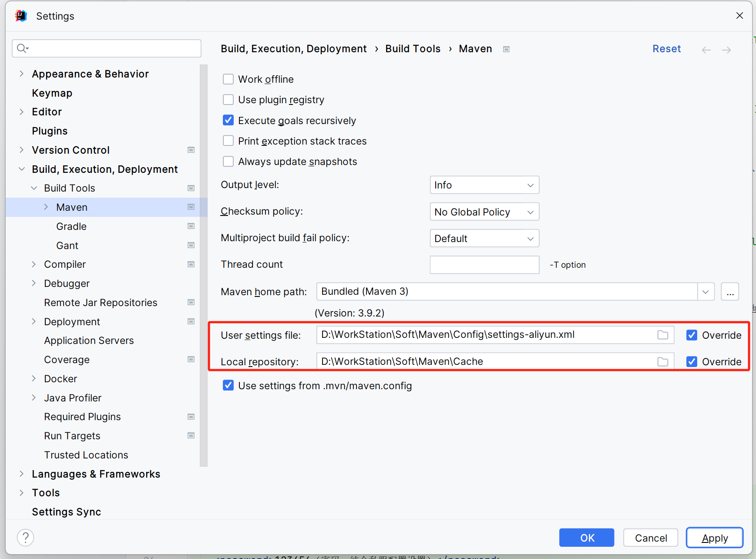Click the OK button

pyautogui.click(x=587, y=538)
